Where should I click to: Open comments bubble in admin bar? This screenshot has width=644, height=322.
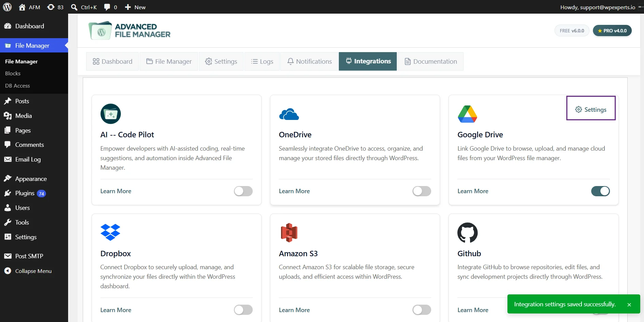110,7
